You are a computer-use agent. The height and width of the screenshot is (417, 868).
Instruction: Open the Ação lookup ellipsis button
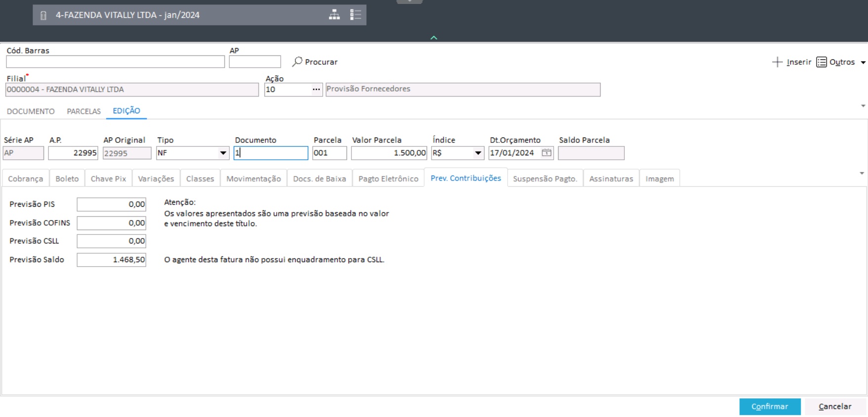pos(316,90)
